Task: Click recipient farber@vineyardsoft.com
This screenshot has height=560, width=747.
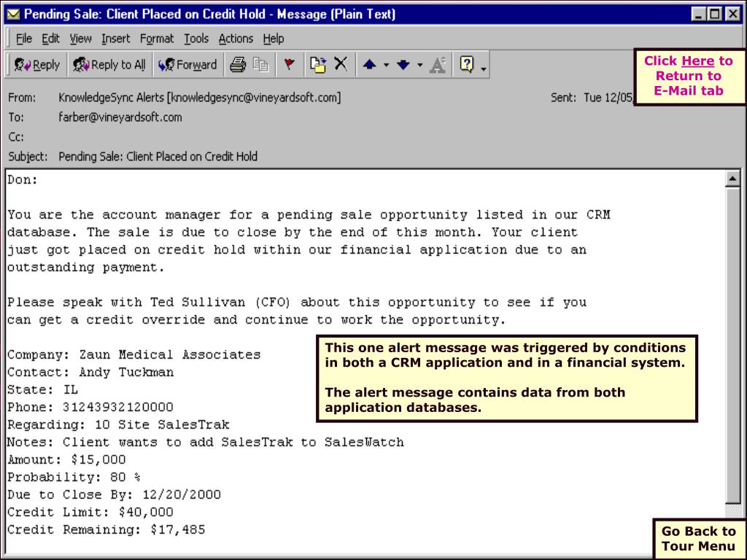Action: click(120, 117)
